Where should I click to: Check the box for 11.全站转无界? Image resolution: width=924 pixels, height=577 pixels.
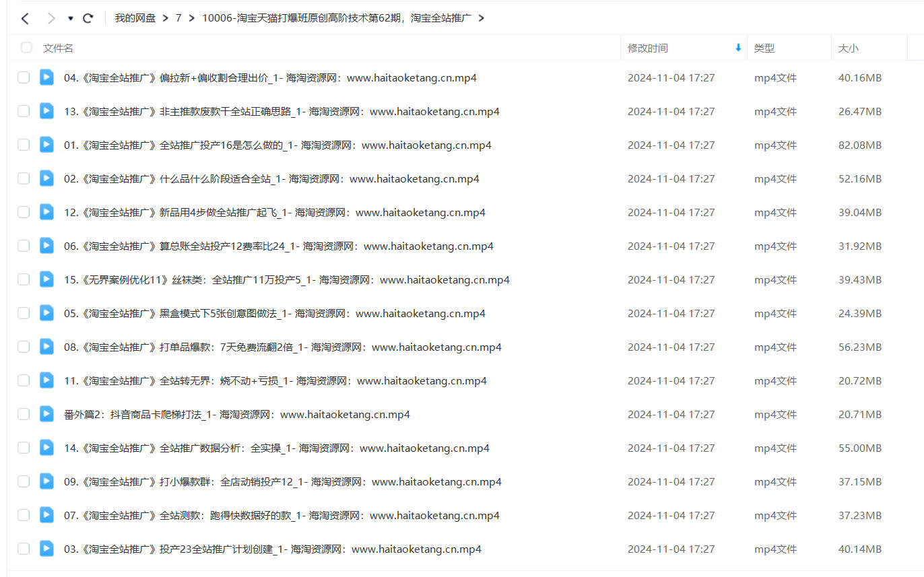point(24,380)
